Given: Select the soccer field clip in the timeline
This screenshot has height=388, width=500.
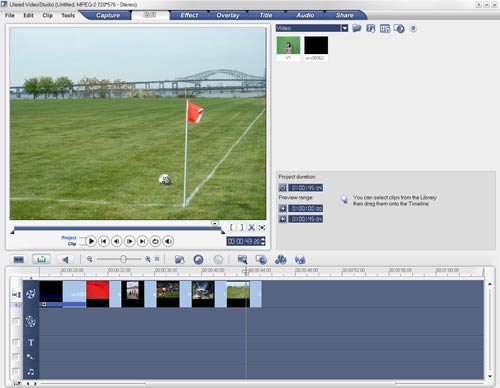Looking at the screenshot, I should (x=238, y=294).
